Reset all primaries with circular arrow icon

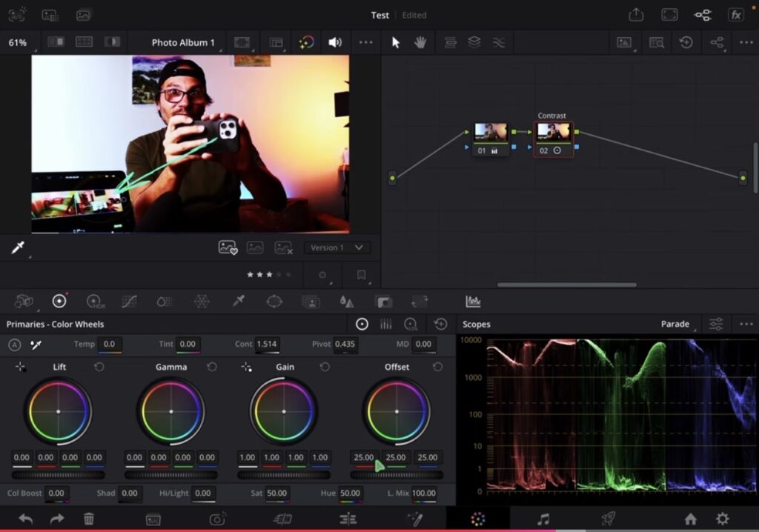coord(440,324)
